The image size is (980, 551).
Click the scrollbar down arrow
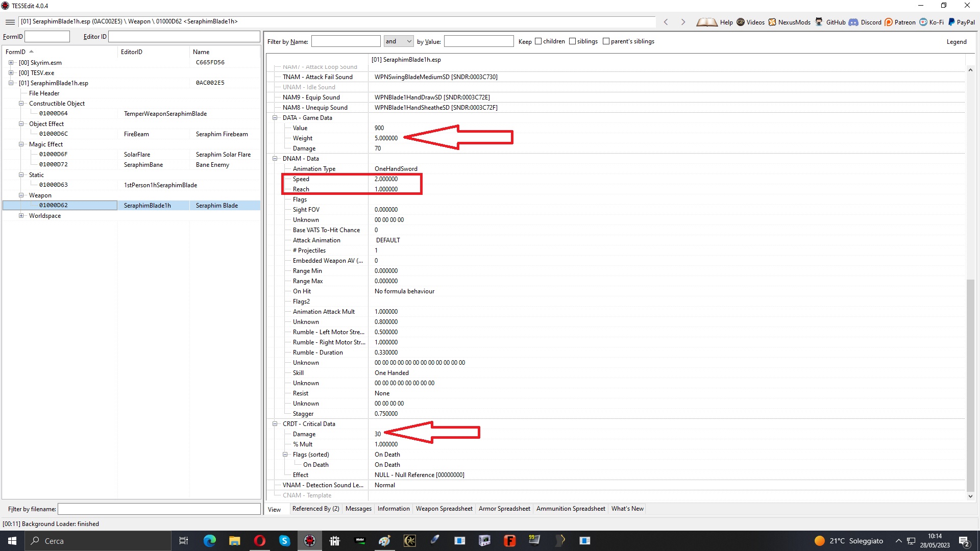tap(970, 496)
